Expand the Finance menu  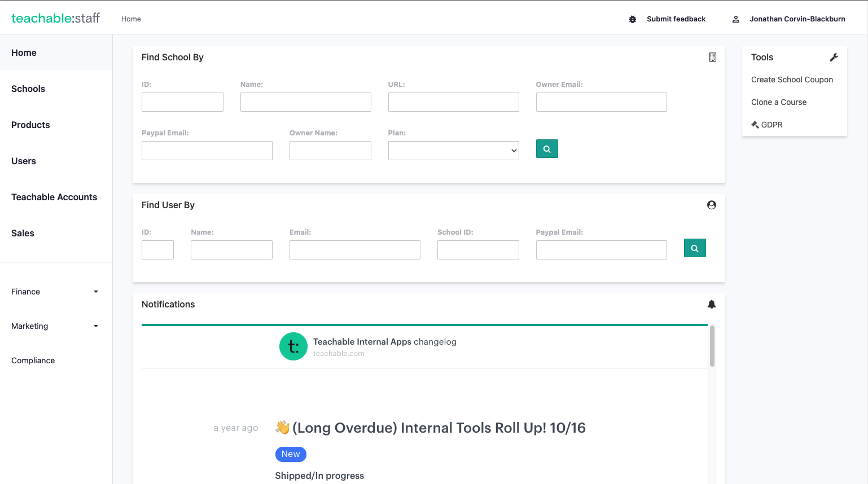pyautogui.click(x=56, y=292)
